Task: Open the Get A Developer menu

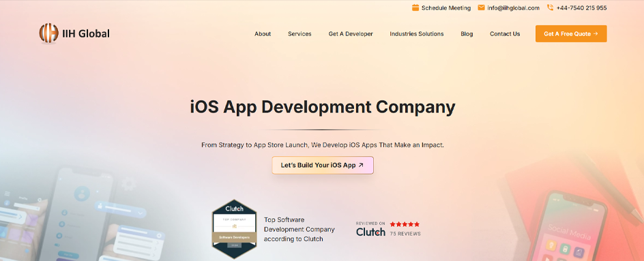Action: [351, 33]
